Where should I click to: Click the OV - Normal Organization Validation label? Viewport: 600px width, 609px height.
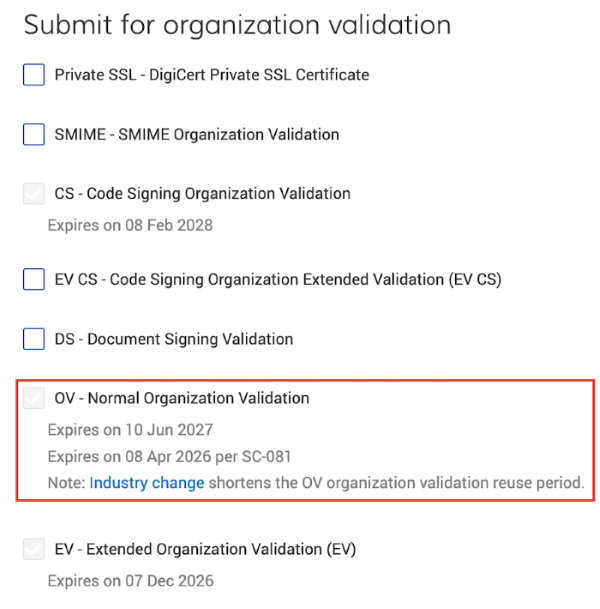click(181, 399)
